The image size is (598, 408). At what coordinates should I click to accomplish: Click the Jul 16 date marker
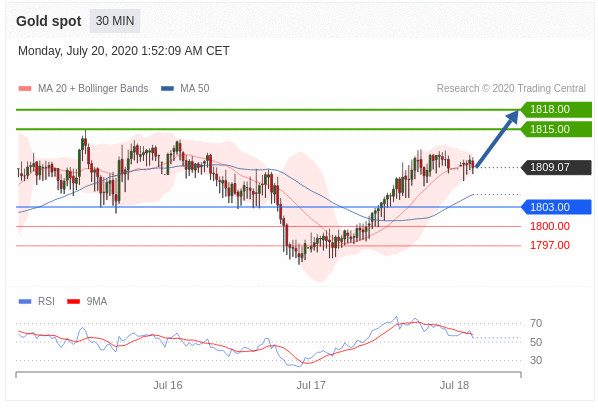click(x=168, y=385)
